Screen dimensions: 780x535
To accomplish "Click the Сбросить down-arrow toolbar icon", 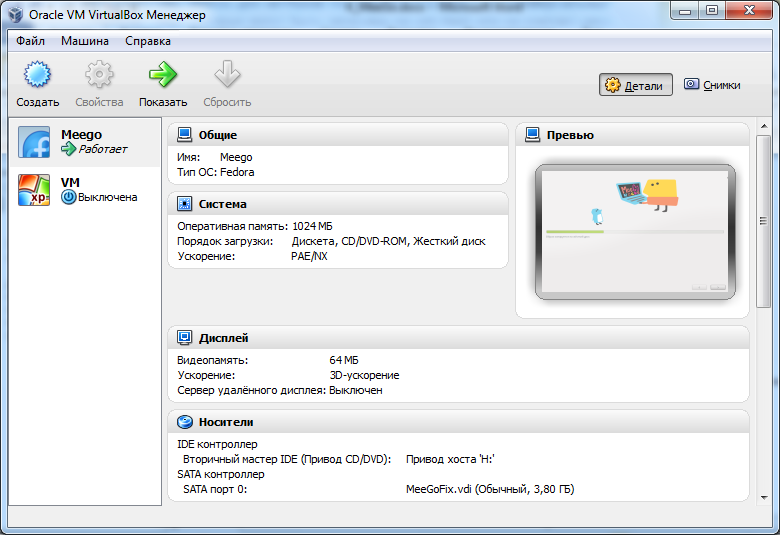I will click(227, 75).
